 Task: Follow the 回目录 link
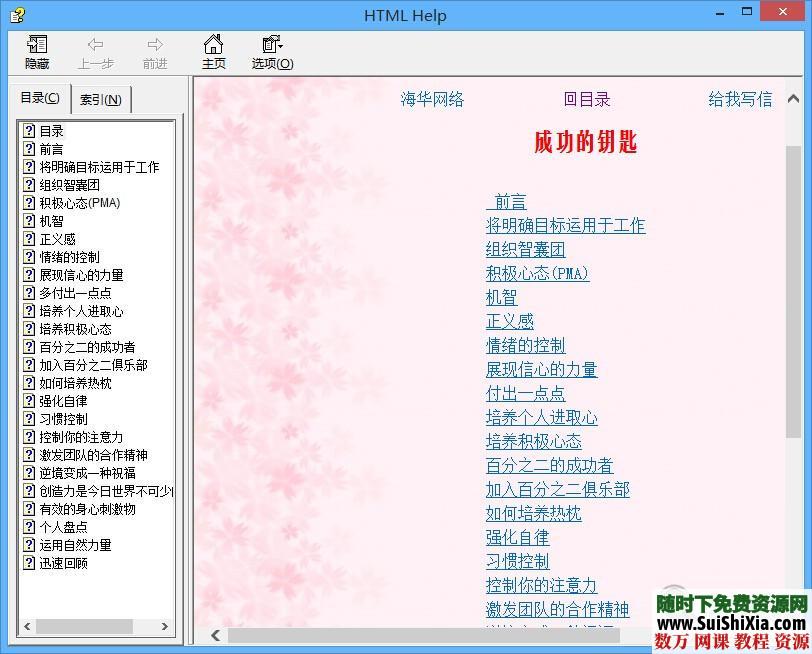586,99
